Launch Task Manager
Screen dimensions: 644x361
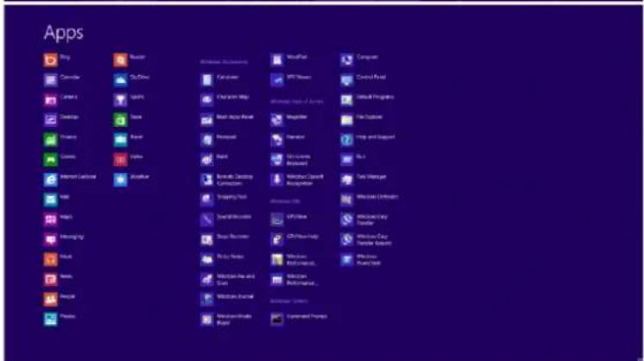(x=363, y=180)
